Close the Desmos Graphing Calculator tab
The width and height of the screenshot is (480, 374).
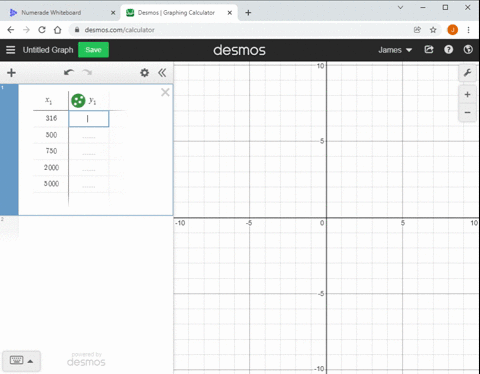click(230, 13)
